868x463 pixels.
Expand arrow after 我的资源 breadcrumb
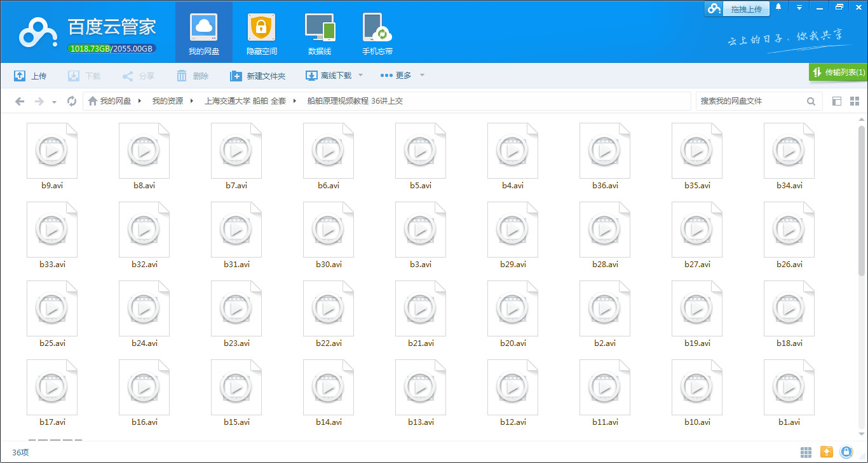tap(192, 101)
